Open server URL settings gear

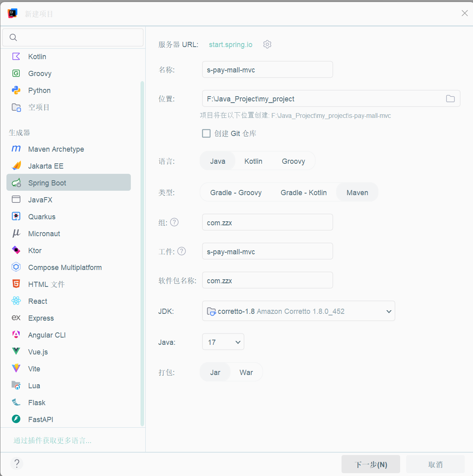[x=267, y=44]
